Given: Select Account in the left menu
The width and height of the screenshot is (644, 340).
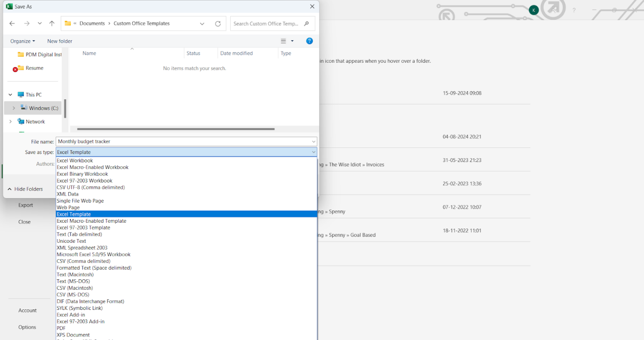Looking at the screenshot, I should [x=27, y=310].
